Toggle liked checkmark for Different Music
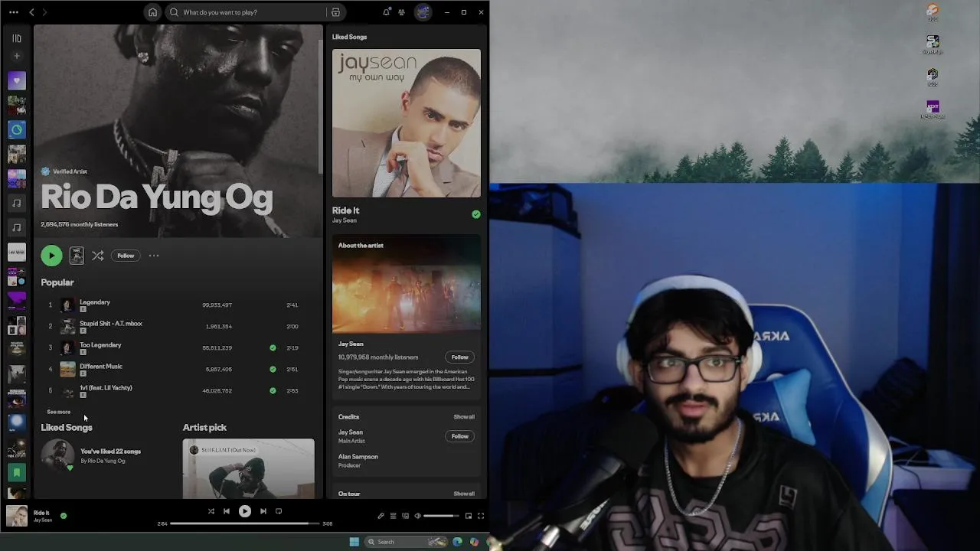 (x=273, y=369)
